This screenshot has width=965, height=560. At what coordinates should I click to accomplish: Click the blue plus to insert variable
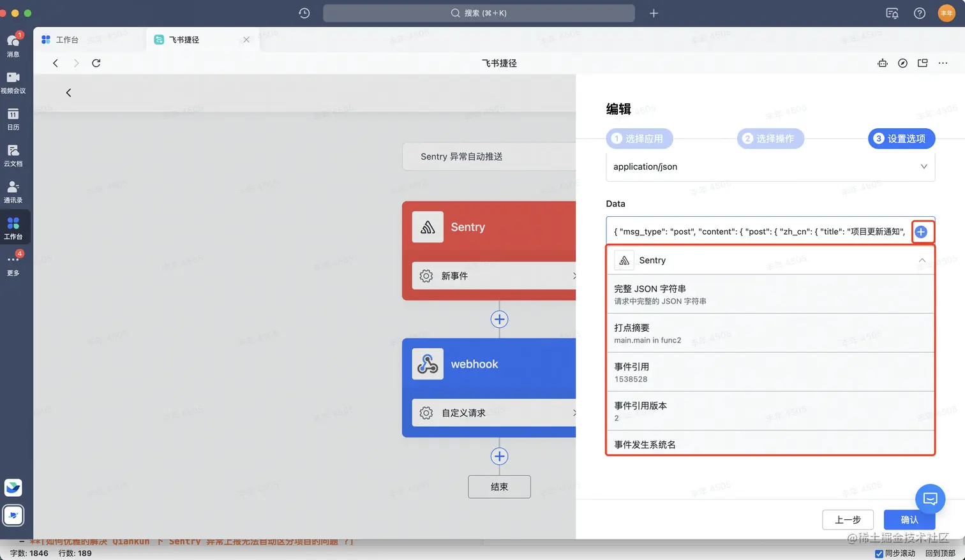pos(921,232)
